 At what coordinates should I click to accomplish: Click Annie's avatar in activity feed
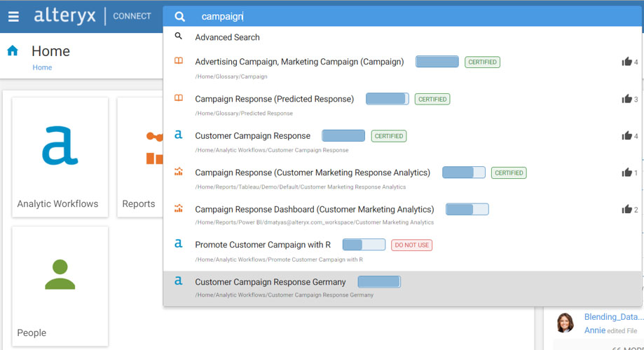(566, 323)
